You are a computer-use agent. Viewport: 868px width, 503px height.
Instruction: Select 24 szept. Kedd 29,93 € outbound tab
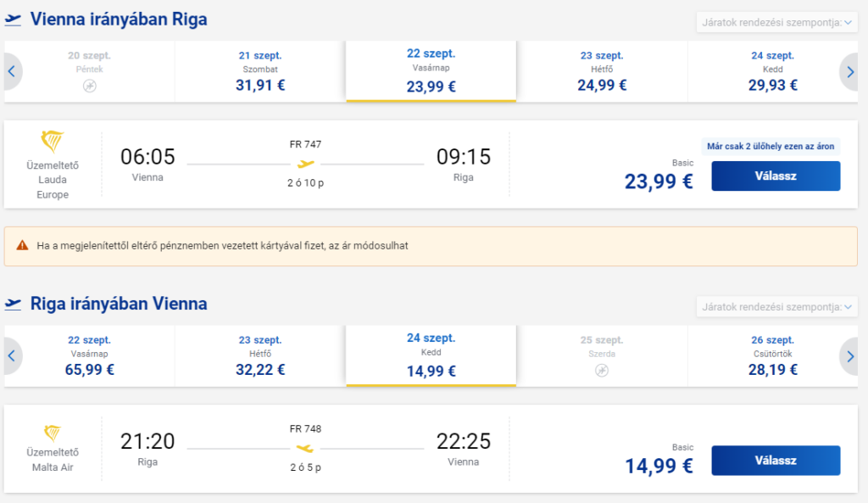coord(773,71)
